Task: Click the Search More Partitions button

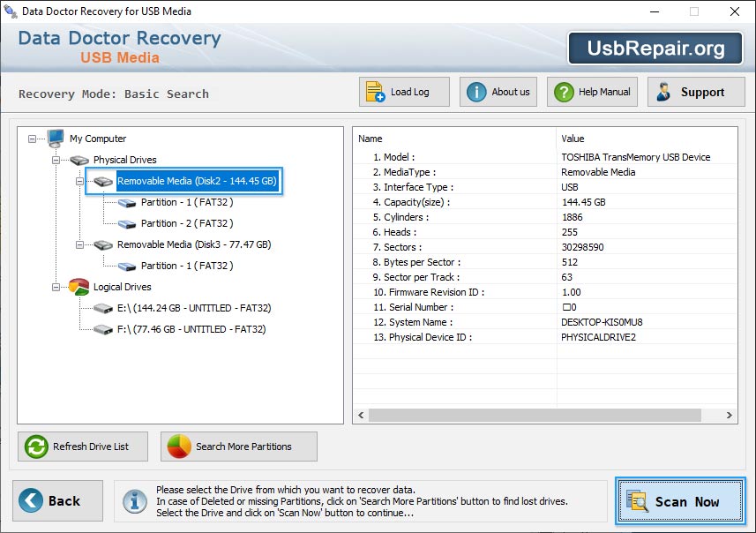Action: (239, 447)
